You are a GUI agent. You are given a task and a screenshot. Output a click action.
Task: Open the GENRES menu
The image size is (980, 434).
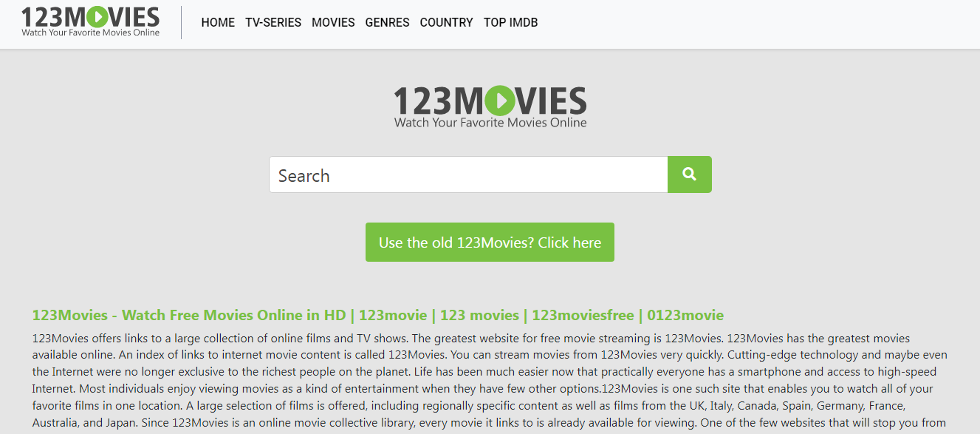click(x=387, y=23)
